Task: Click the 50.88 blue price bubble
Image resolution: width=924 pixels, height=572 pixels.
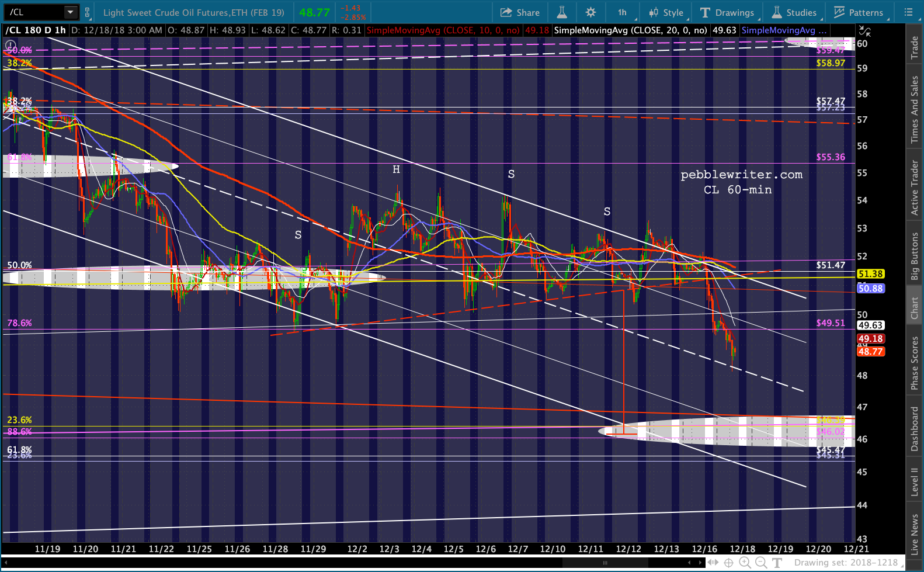Action: click(x=870, y=289)
